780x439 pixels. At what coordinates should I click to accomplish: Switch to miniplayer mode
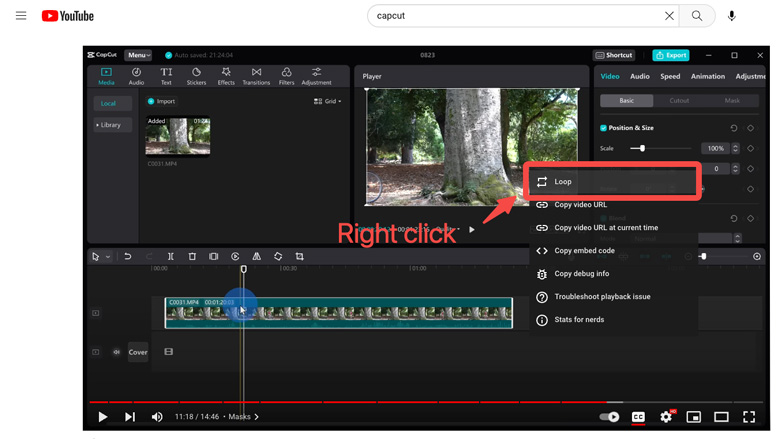click(x=694, y=417)
